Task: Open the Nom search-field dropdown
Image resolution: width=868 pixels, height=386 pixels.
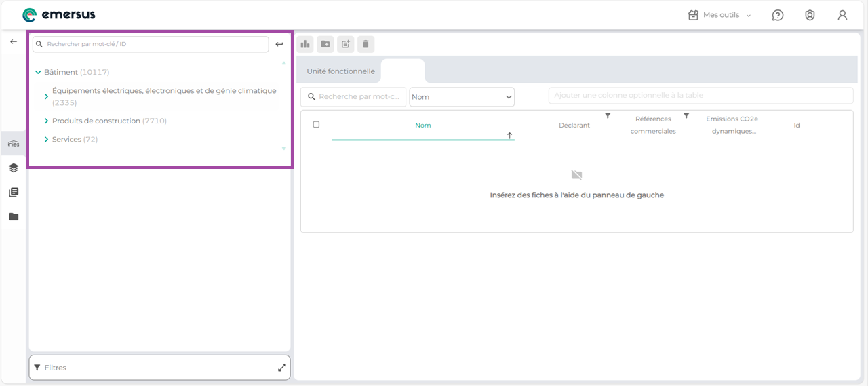Action: tap(462, 97)
